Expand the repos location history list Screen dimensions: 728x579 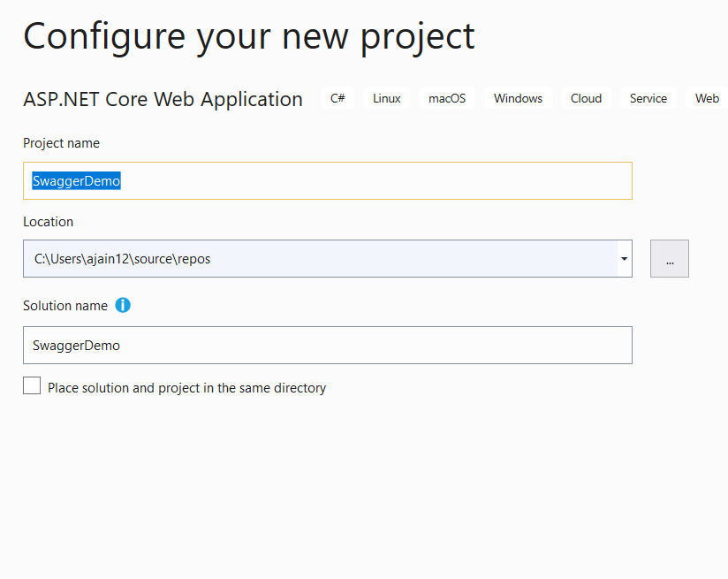coord(625,258)
